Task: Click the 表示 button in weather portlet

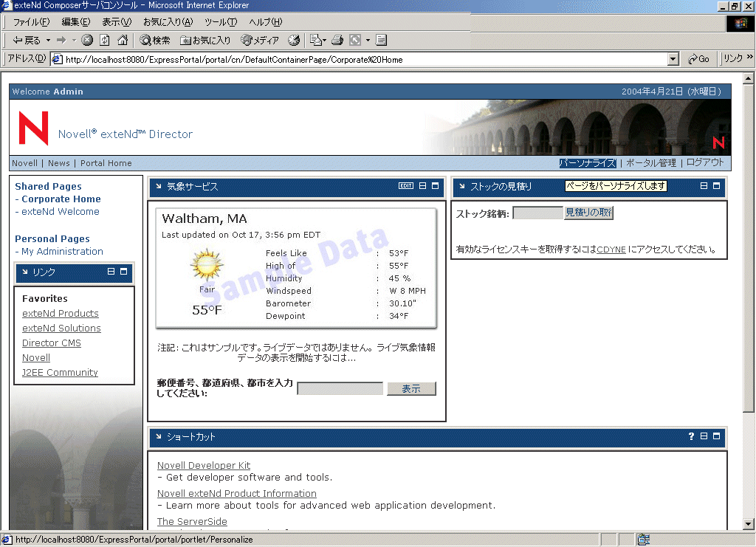Action: (411, 389)
